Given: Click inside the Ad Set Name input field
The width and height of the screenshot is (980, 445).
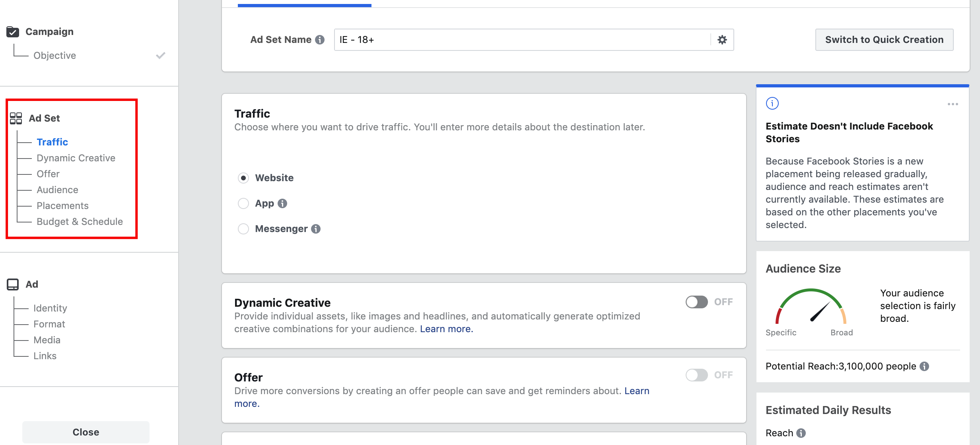Looking at the screenshot, I should pos(477,39).
